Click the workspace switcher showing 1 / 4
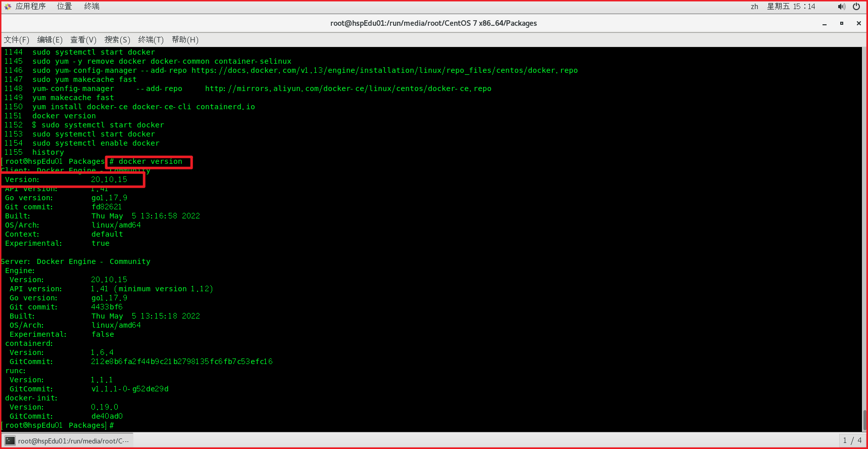868x449 pixels. (x=852, y=440)
